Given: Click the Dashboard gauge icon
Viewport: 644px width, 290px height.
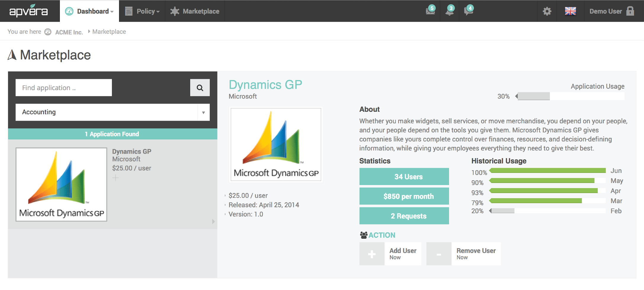Looking at the screenshot, I should click(69, 11).
